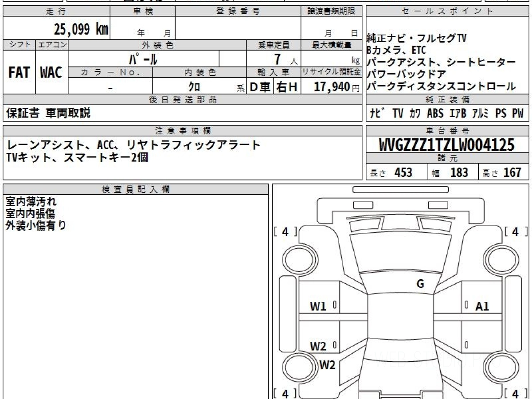Click the パワーバックドア line

tap(406, 74)
